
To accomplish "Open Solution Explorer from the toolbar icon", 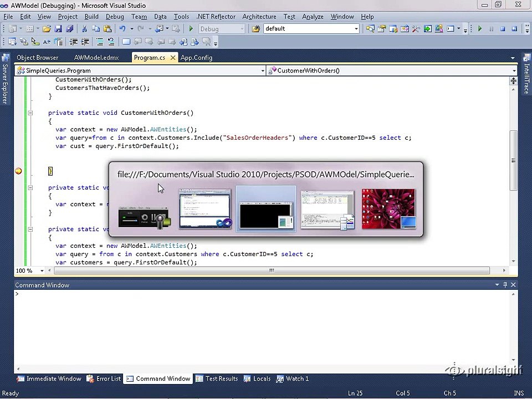I will pyautogui.click(x=370, y=29).
